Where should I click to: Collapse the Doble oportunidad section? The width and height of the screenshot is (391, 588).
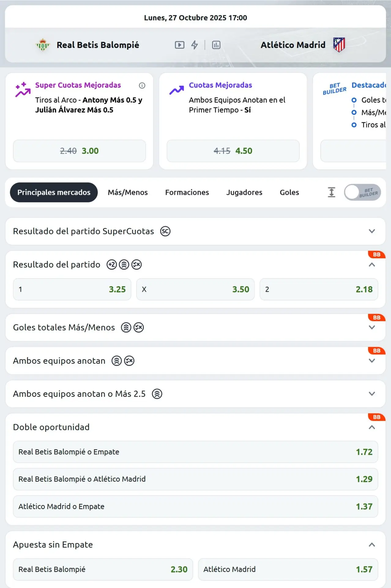click(x=372, y=427)
